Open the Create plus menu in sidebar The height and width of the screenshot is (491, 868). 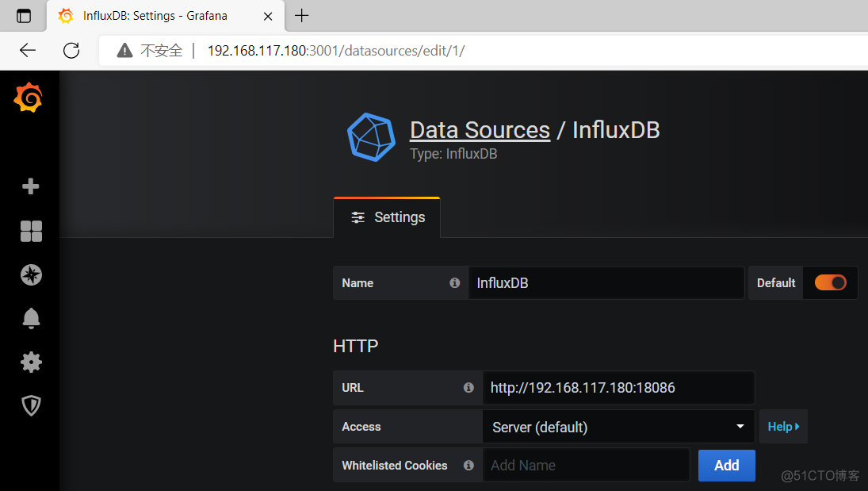[30, 186]
